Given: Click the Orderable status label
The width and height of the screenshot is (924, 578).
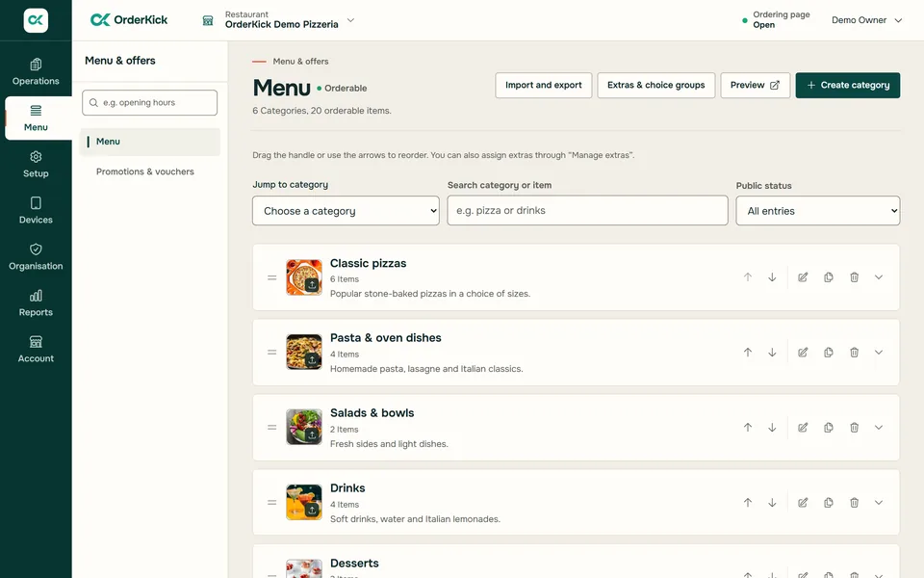Looking at the screenshot, I should [342, 89].
